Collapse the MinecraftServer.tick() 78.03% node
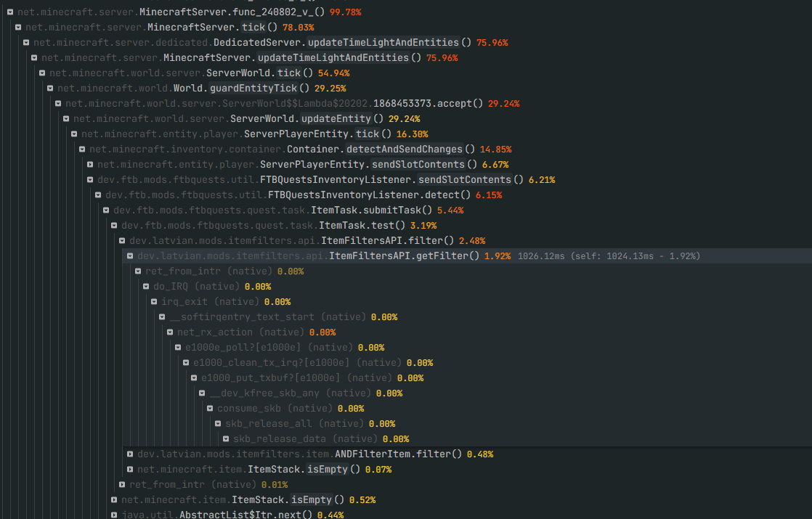Screen dimensions: 812x519 (x=18, y=27)
